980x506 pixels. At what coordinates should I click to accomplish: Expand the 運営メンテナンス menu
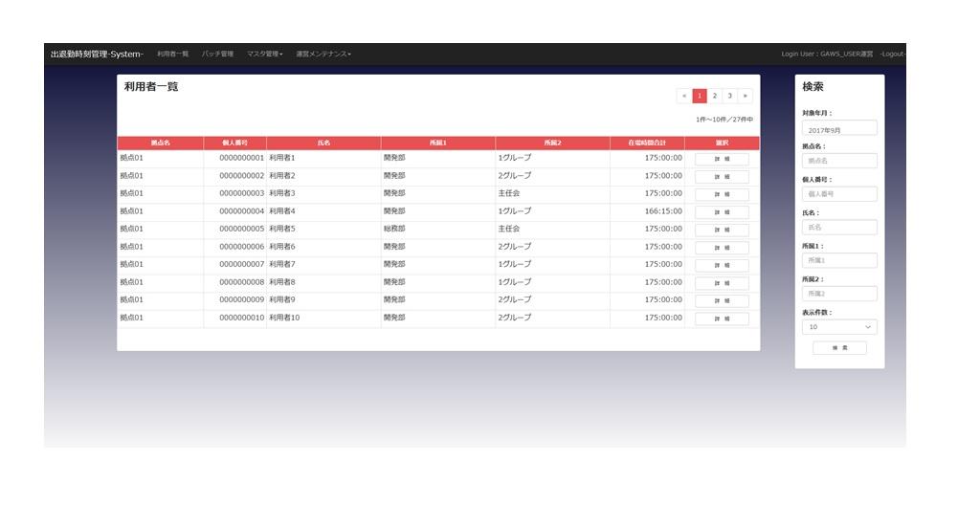[323, 54]
